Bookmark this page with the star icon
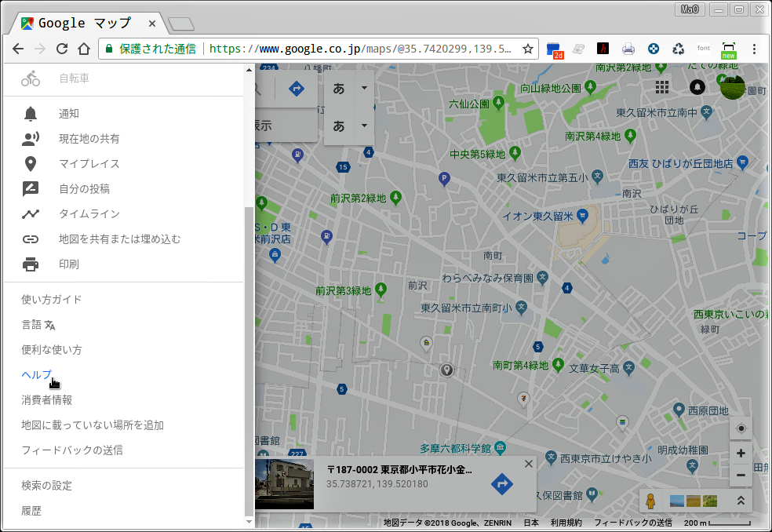Image resolution: width=772 pixels, height=532 pixels. [528, 49]
